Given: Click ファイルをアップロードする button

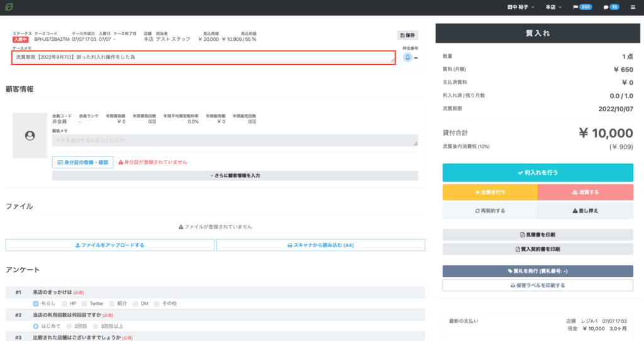Looking at the screenshot, I should tap(109, 245).
